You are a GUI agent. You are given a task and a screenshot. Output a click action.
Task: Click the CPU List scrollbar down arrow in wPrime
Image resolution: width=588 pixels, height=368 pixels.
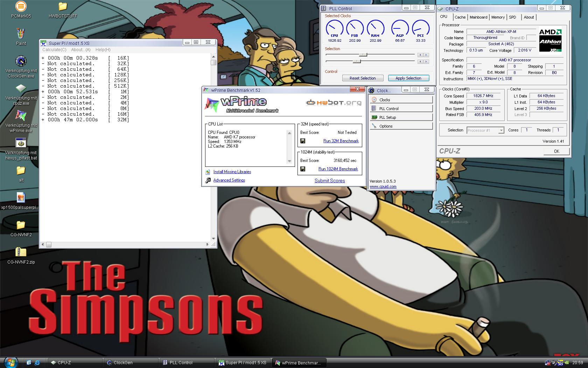point(289,161)
